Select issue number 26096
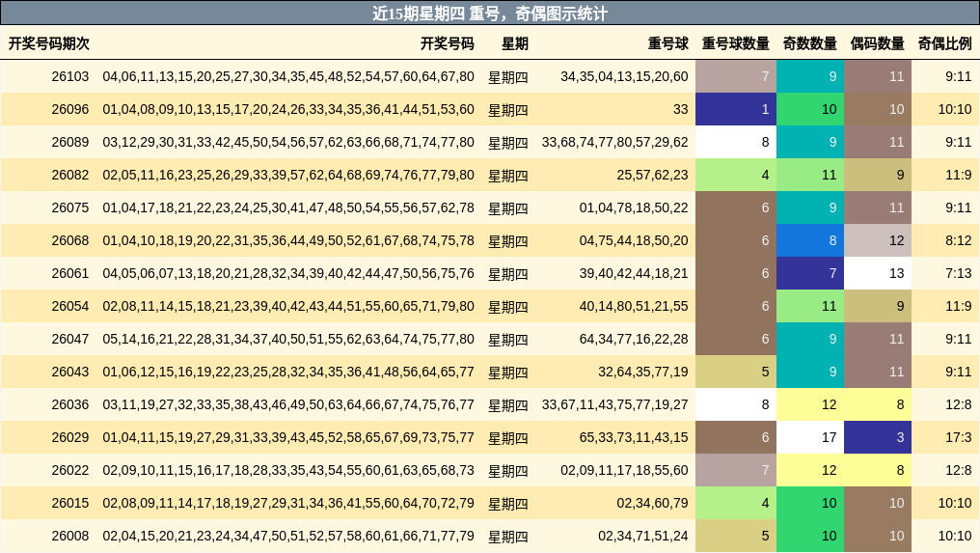 click(70, 109)
